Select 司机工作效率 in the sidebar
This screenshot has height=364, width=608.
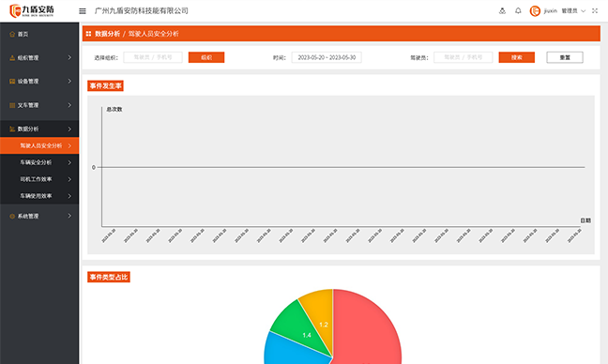pyautogui.click(x=39, y=179)
